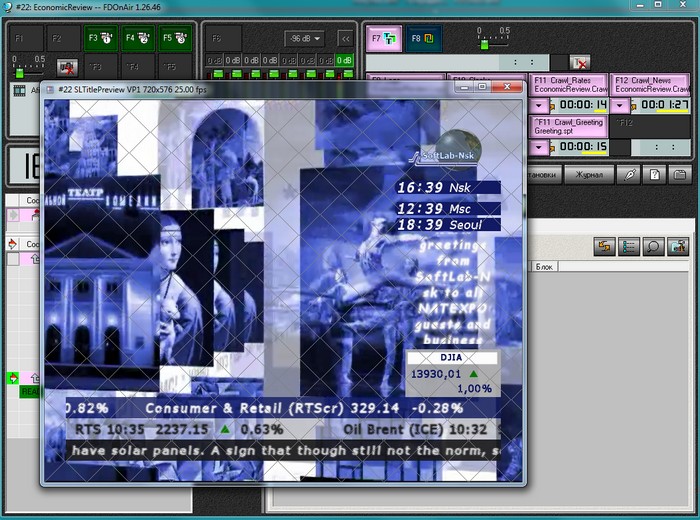Toggle the highlighted green 0 dB channel

pyautogui.click(x=344, y=60)
